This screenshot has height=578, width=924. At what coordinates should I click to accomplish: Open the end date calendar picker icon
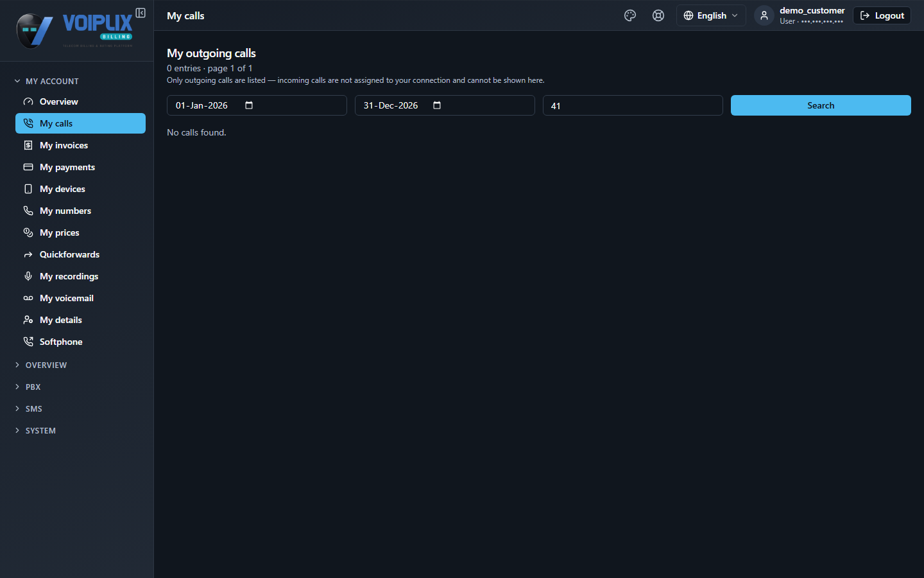pos(437,105)
